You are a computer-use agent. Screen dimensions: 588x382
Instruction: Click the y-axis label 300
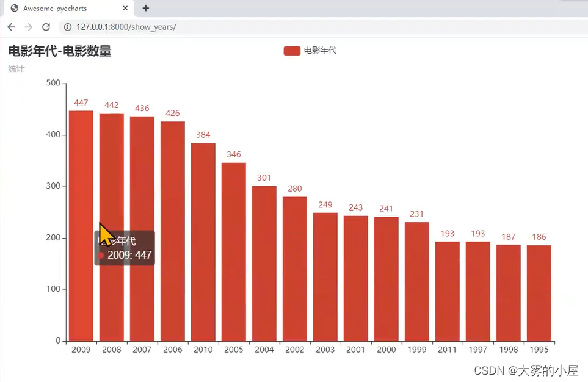(53, 186)
